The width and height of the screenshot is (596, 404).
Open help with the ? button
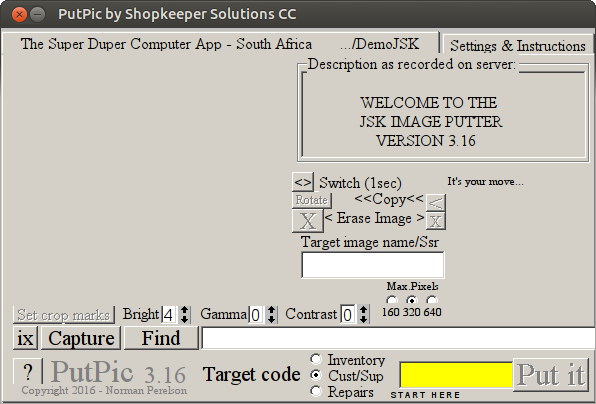click(28, 371)
